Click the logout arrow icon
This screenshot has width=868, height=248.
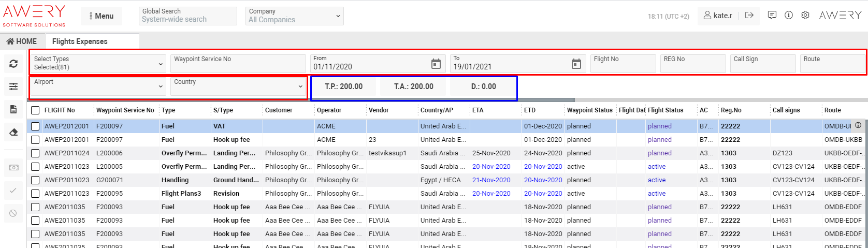click(749, 16)
